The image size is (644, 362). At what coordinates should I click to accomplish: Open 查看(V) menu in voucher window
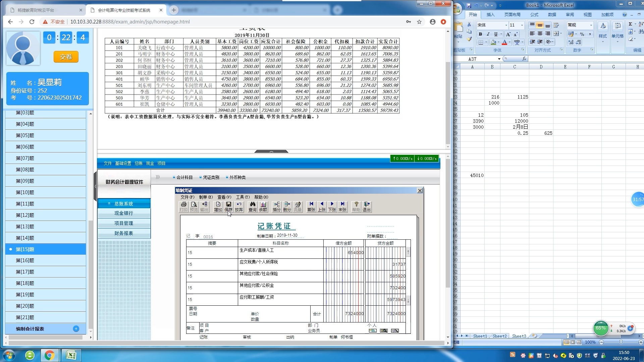tap(224, 197)
